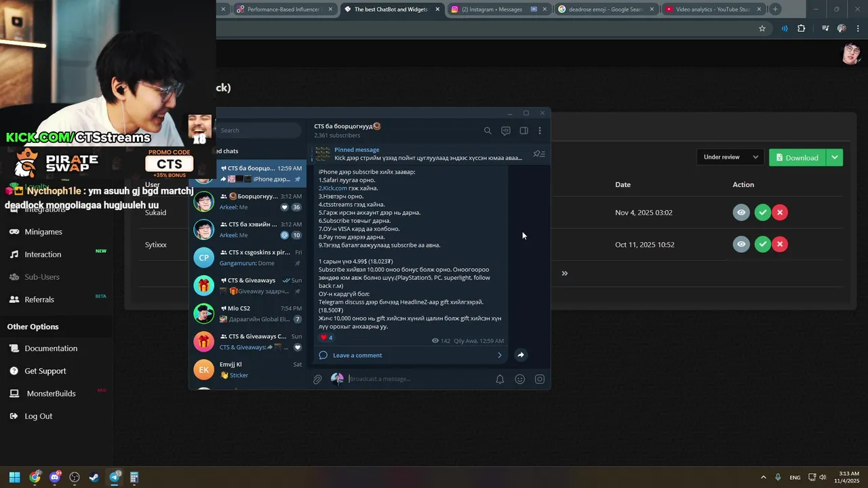Open the Боорцогнуу group chat with 36 unread

pyautogui.click(x=249, y=201)
